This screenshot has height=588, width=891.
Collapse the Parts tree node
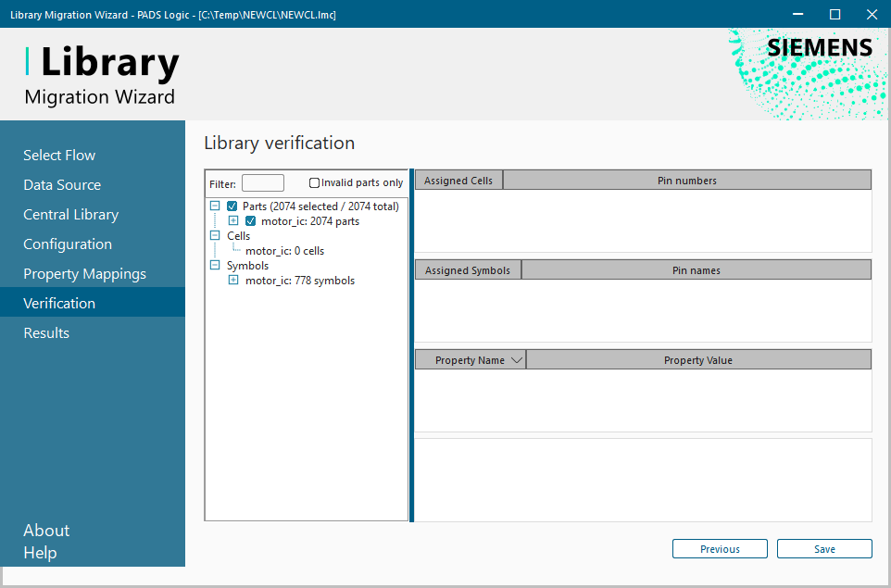[215, 206]
